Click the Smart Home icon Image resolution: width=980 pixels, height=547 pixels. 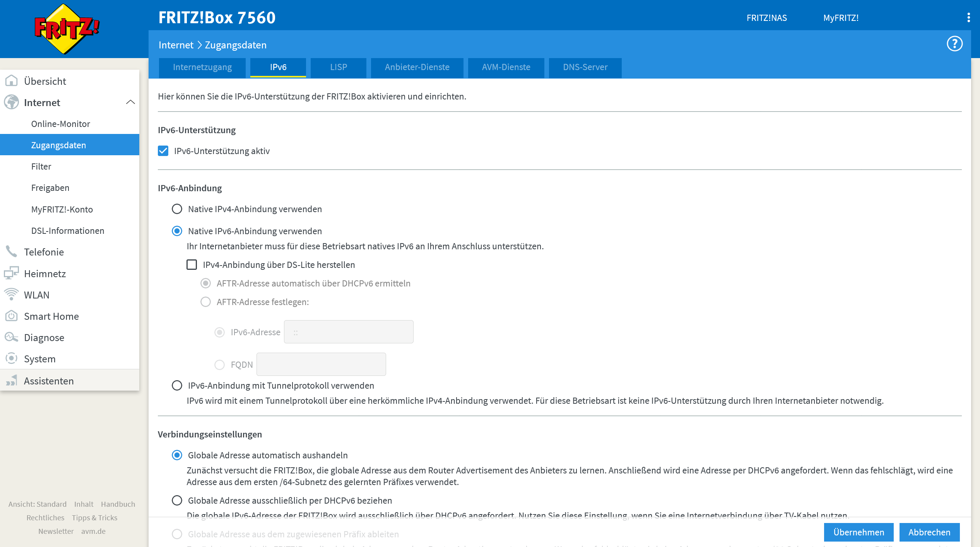pos(11,316)
